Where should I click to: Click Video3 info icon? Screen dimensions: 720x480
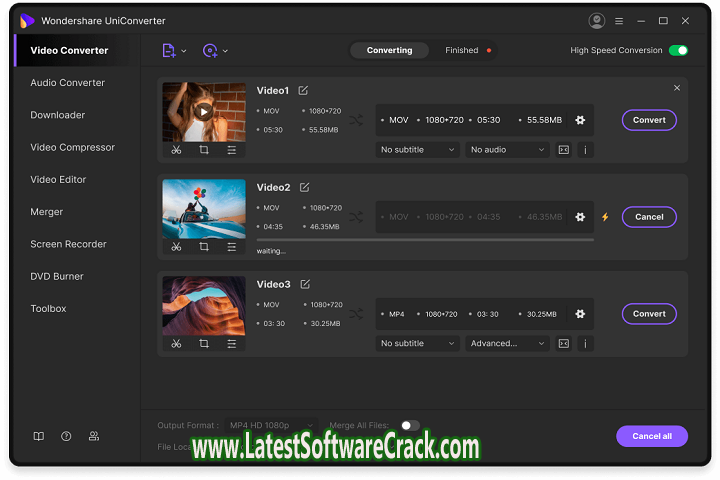click(585, 344)
